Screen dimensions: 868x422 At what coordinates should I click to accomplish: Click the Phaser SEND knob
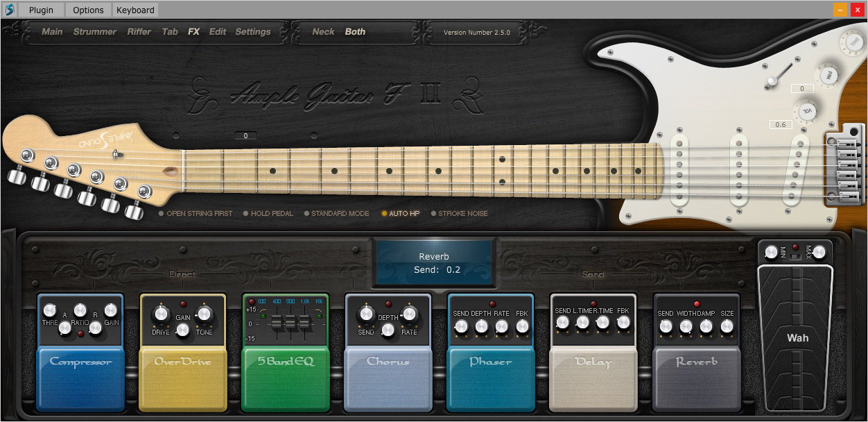click(x=460, y=326)
